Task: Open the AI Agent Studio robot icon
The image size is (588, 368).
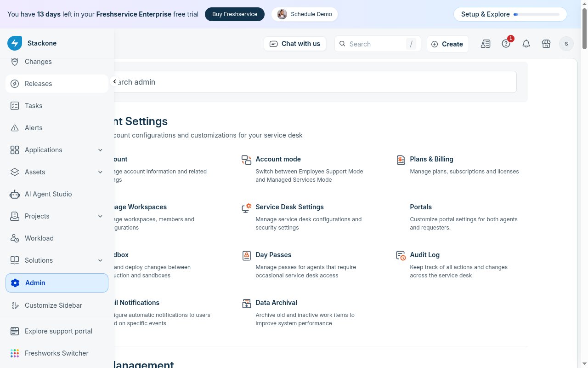Action: tap(15, 194)
